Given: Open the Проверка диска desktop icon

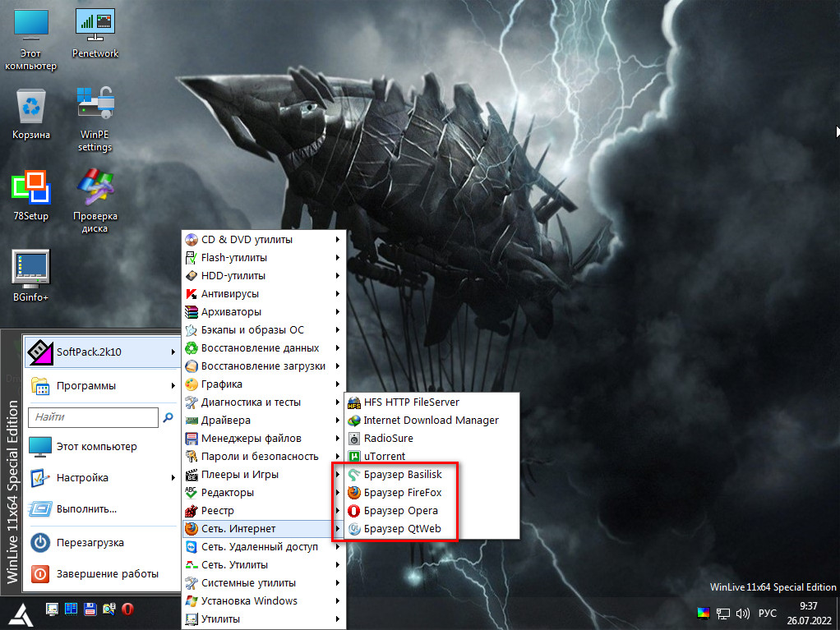Looking at the screenshot, I should point(95,201).
